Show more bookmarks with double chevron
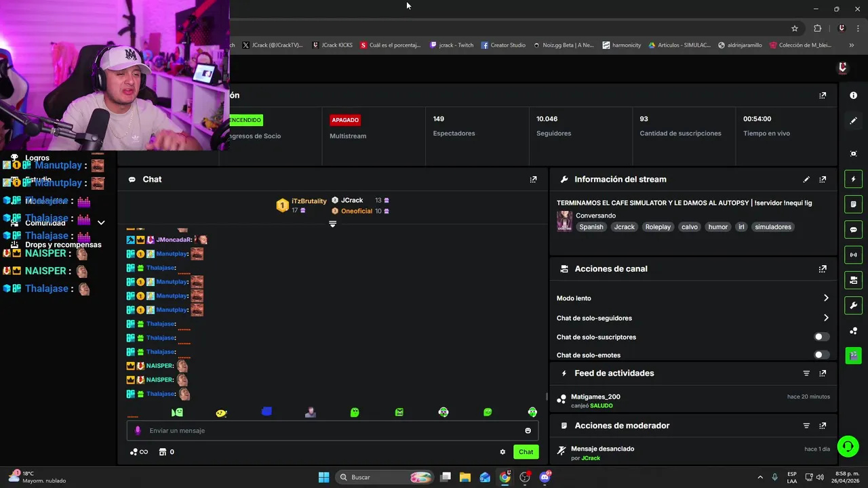 coord(851,45)
